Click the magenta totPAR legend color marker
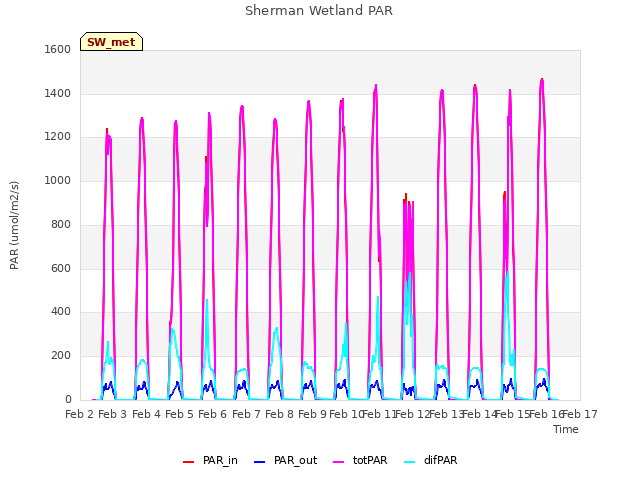This screenshot has width=640, height=480. (x=338, y=462)
